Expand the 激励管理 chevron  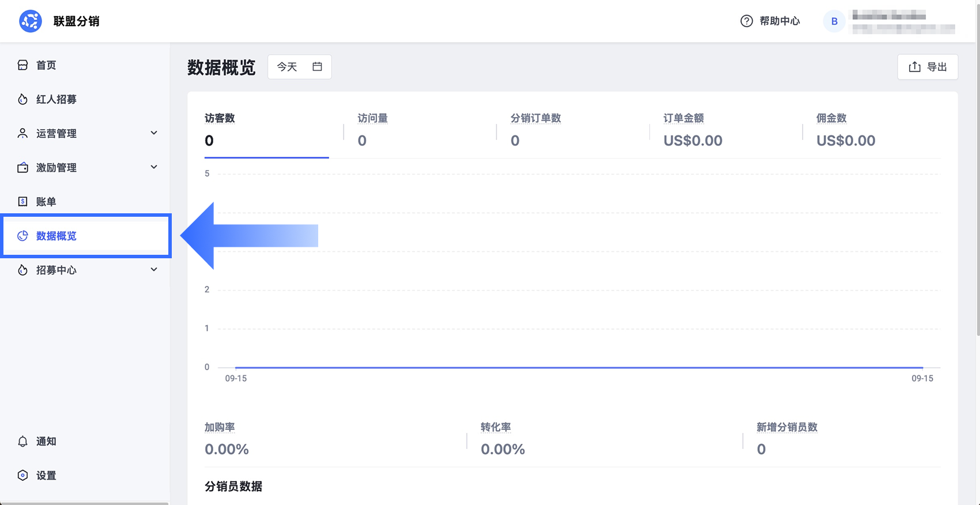click(x=154, y=167)
